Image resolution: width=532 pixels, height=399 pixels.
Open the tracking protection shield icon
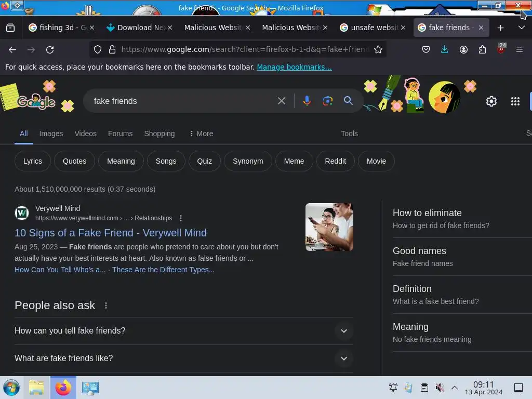coord(98,49)
